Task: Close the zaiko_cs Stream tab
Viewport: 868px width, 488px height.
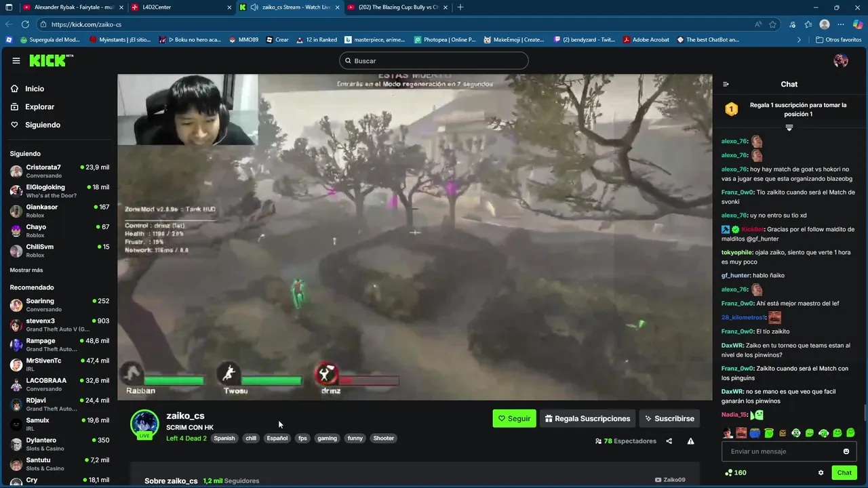Action: [337, 7]
